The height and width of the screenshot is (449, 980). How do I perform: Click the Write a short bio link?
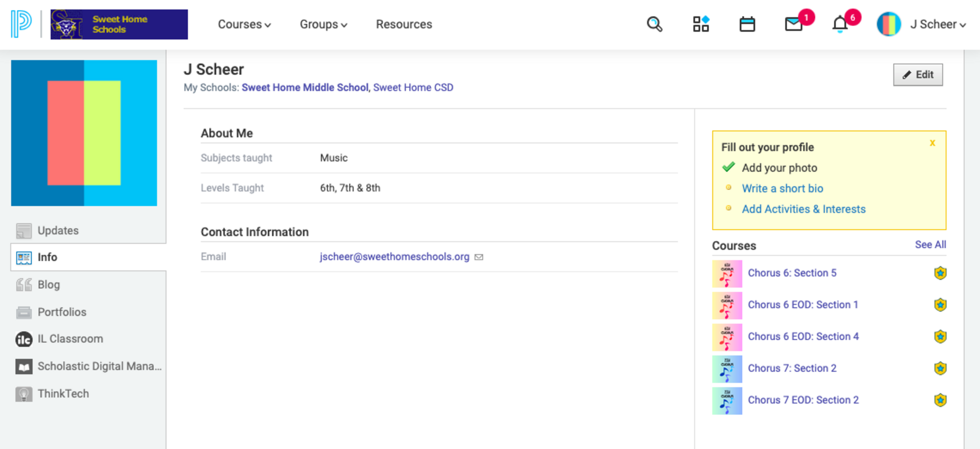click(782, 189)
